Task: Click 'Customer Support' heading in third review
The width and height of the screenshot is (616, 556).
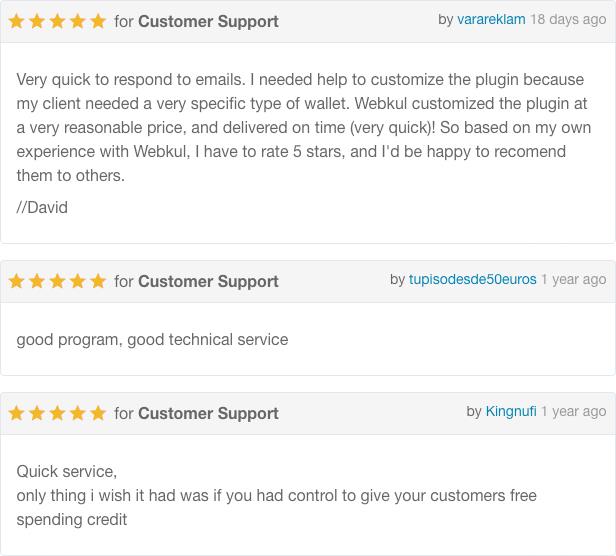Action: click(x=208, y=414)
